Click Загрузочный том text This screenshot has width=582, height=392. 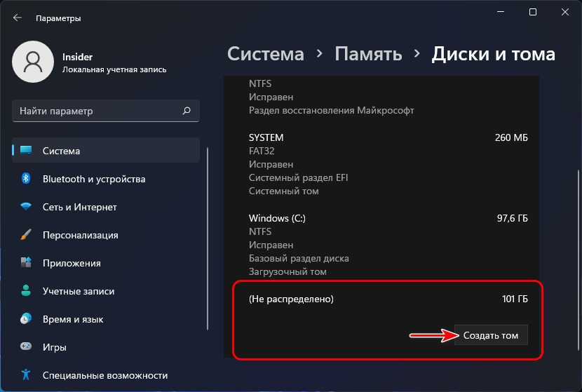tap(287, 271)
